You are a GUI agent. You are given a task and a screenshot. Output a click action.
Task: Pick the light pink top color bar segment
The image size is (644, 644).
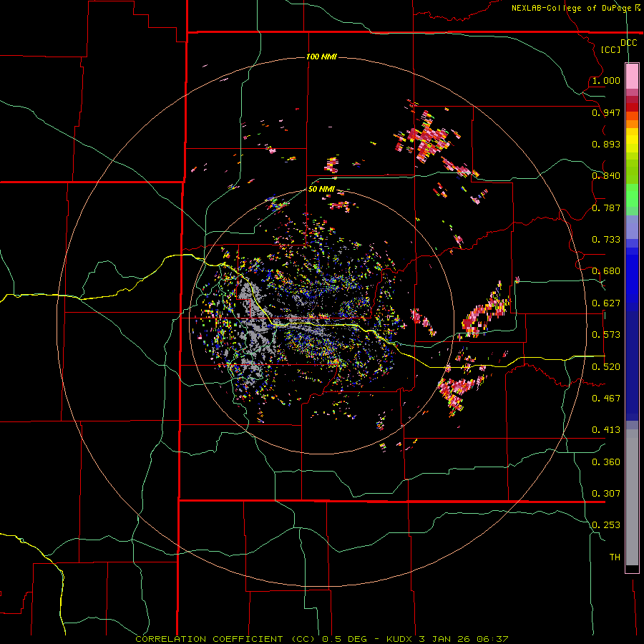pos(632,76)
